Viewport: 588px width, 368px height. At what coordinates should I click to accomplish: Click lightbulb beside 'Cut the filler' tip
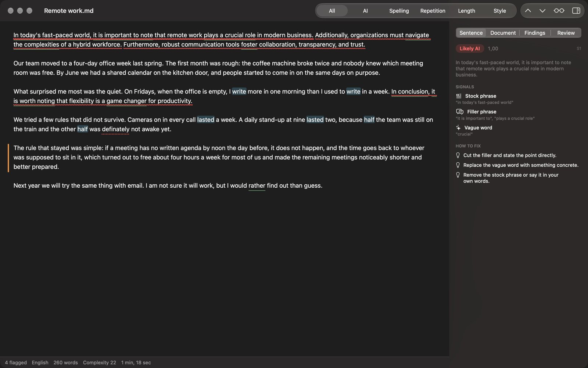tap(458, 155)
